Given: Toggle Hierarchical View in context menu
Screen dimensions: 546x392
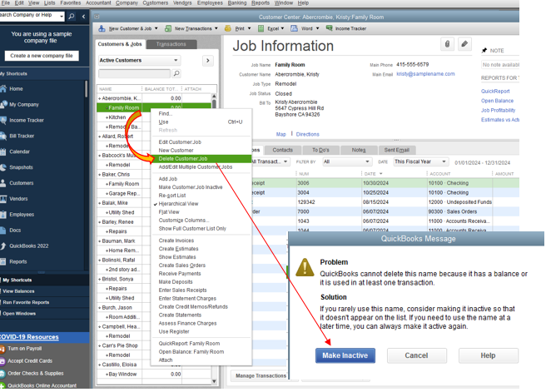Looking at the screenshot, I should tap(178, 204).
